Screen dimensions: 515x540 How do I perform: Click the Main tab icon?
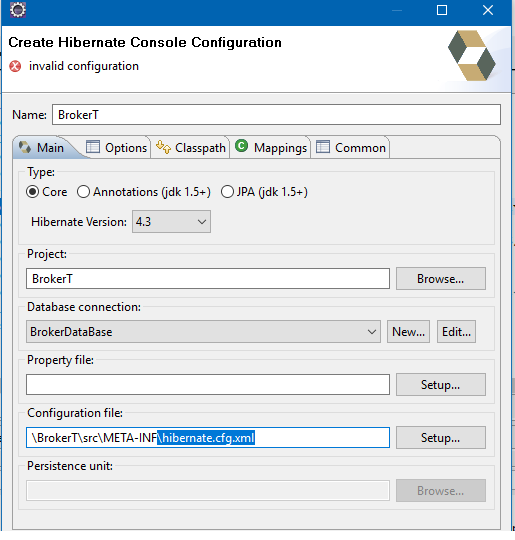[25, 147]
